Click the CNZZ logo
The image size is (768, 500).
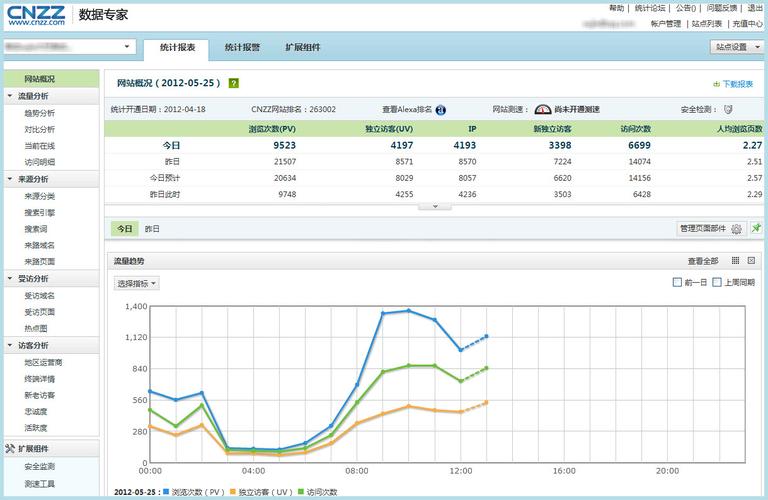pos(36,15)
